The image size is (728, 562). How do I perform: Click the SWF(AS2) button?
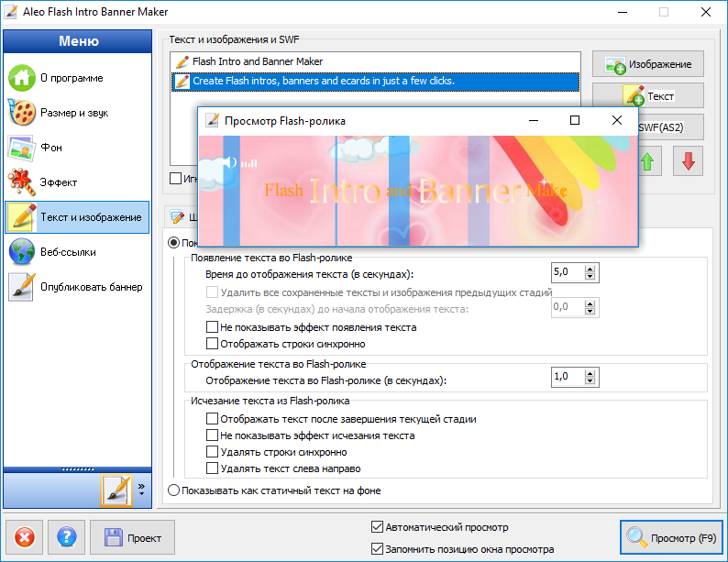click(671, 127)
